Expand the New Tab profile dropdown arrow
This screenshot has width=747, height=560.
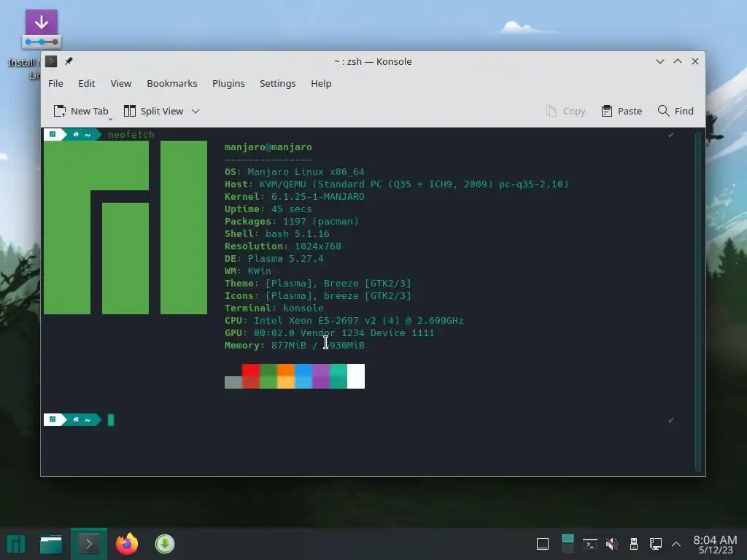[x=111, y=119]
